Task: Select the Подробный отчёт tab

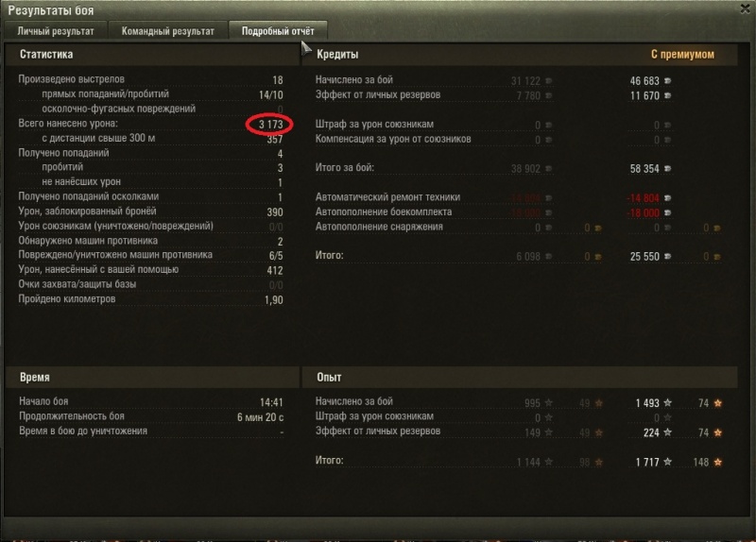Action: click(x=278, y=31)
